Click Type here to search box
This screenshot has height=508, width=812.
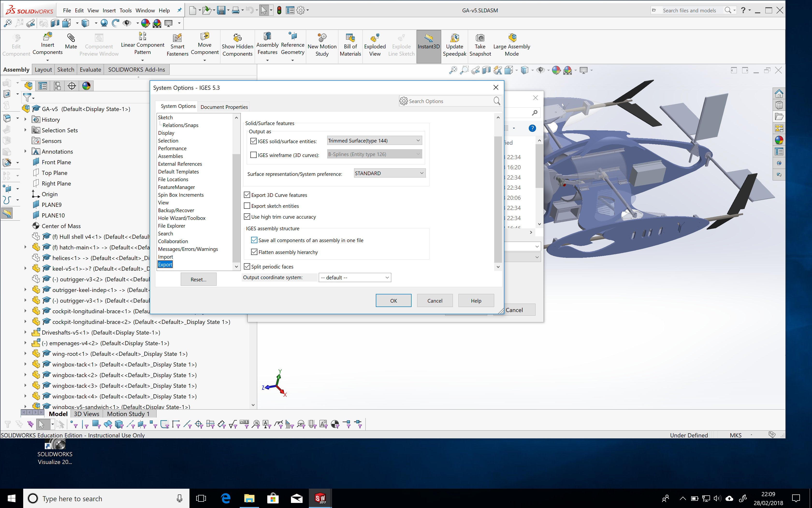point(106,498)
